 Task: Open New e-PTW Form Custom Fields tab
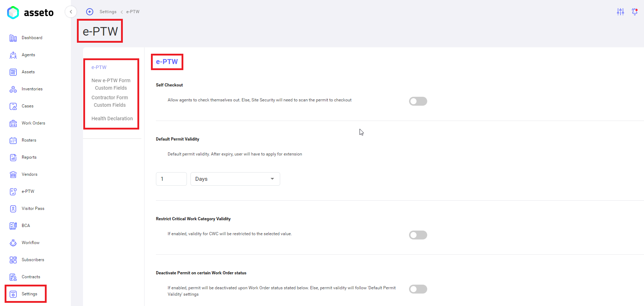click(x=111, y=84)
